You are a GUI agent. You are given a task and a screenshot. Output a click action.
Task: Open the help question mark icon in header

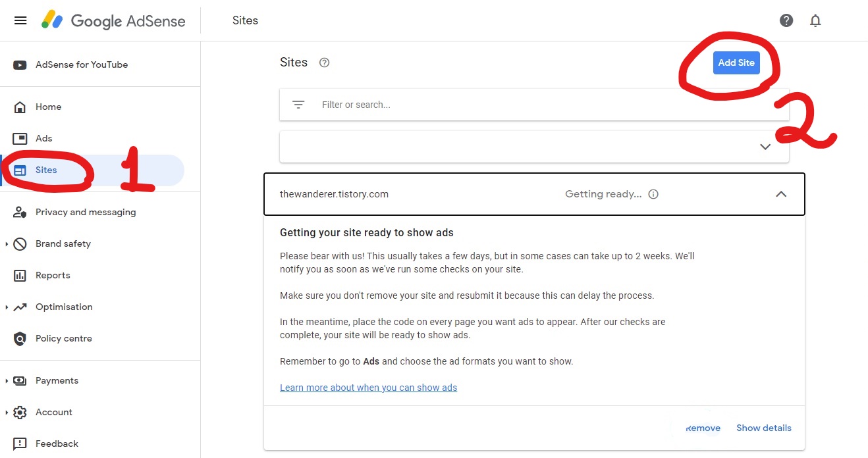[786, 20]
